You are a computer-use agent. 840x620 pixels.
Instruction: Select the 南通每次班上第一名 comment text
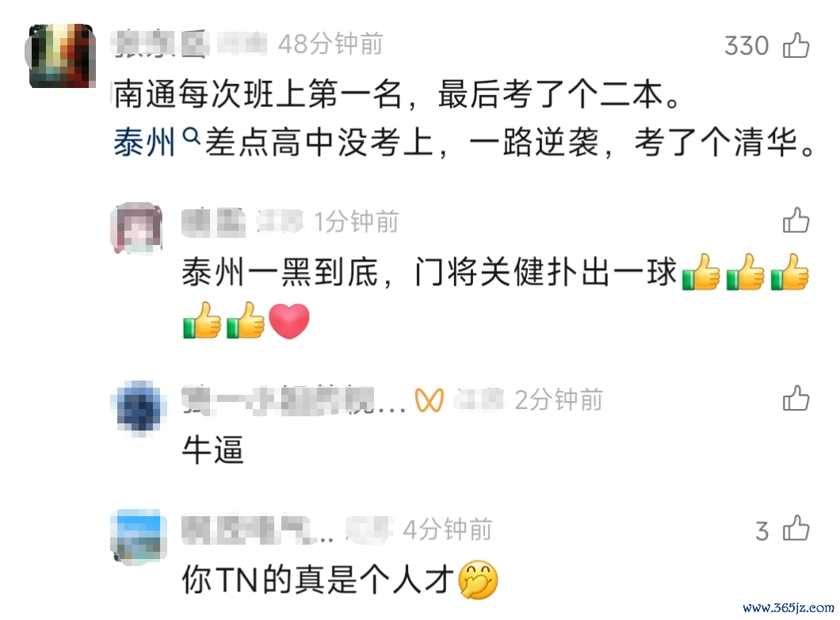[x=398, y=94]
